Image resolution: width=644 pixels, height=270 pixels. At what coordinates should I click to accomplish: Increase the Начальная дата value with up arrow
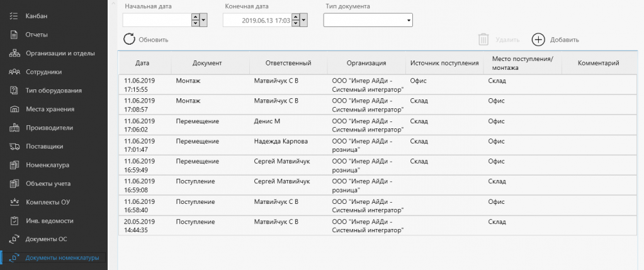pyautogui.click(x=196, y=17)
